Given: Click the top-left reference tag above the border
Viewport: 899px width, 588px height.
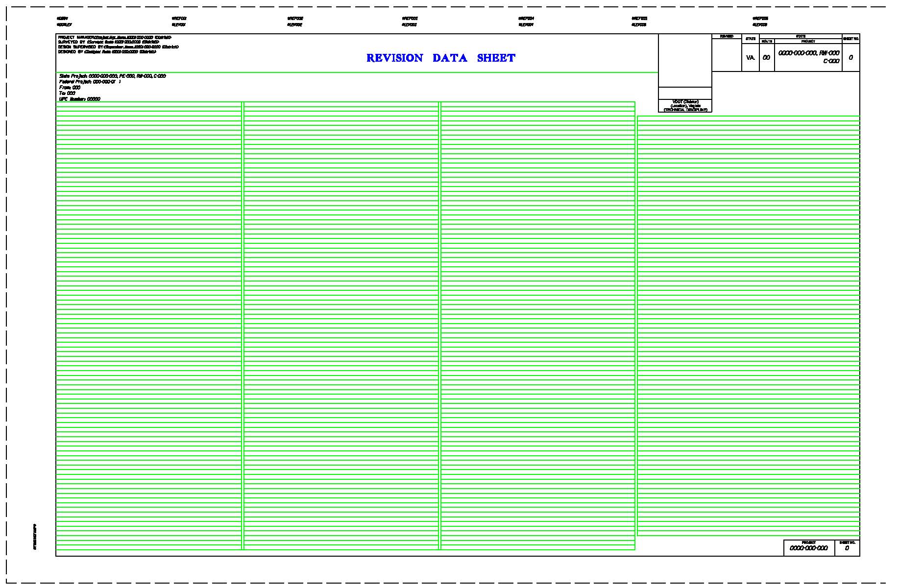Looking at the screenshot, I should click(x=62, y=19).
